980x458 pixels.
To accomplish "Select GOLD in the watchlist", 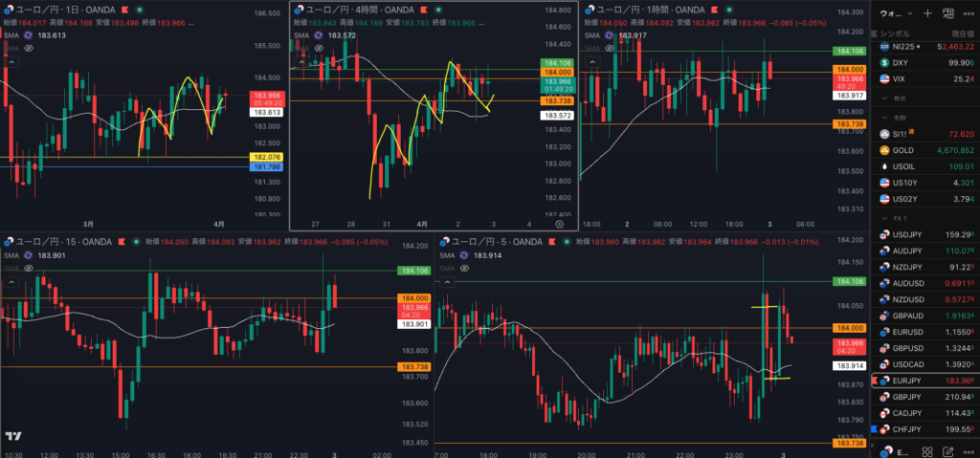I will coord(902,150).
